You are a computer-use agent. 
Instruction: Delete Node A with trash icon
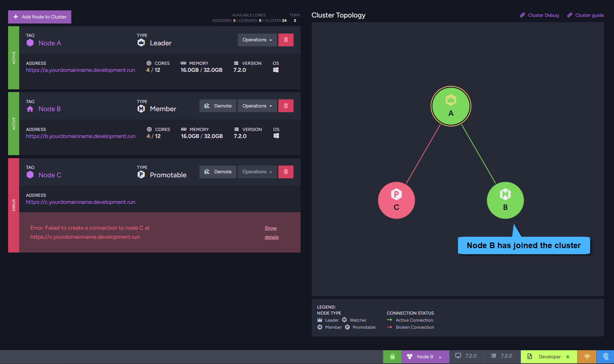click(x=286, y=40)
